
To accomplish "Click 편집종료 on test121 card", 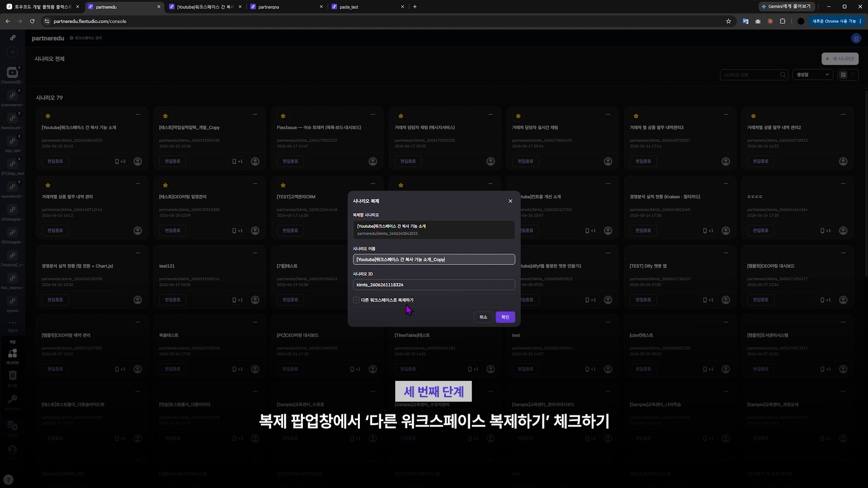I will [x=173, y=300].
